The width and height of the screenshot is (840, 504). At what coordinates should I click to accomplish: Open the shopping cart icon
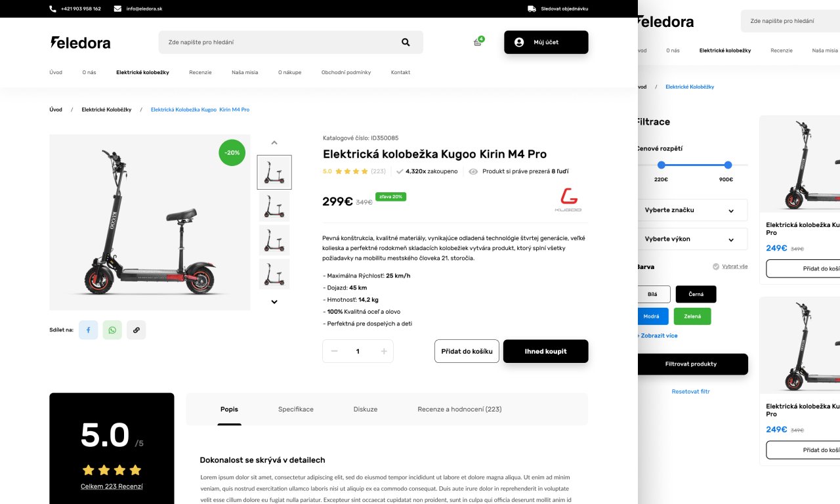[x=478, y=42]
